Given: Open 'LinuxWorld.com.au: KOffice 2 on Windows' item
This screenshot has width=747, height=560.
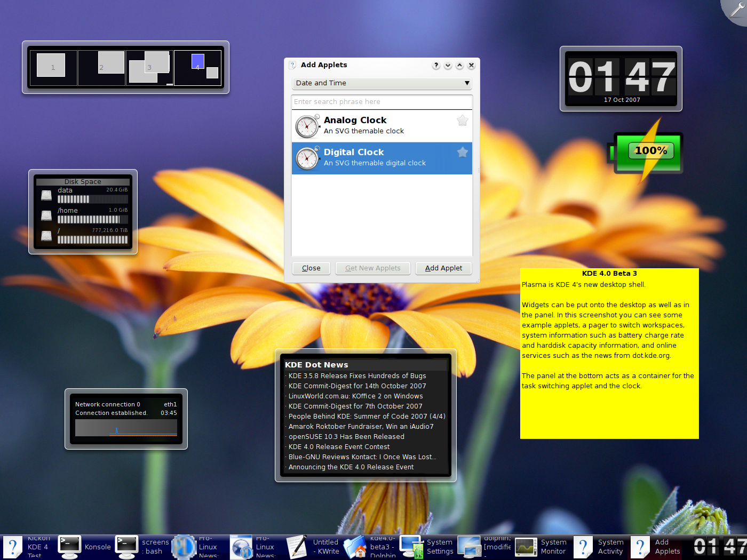Looking at the screenshot, I should (355, 396).
